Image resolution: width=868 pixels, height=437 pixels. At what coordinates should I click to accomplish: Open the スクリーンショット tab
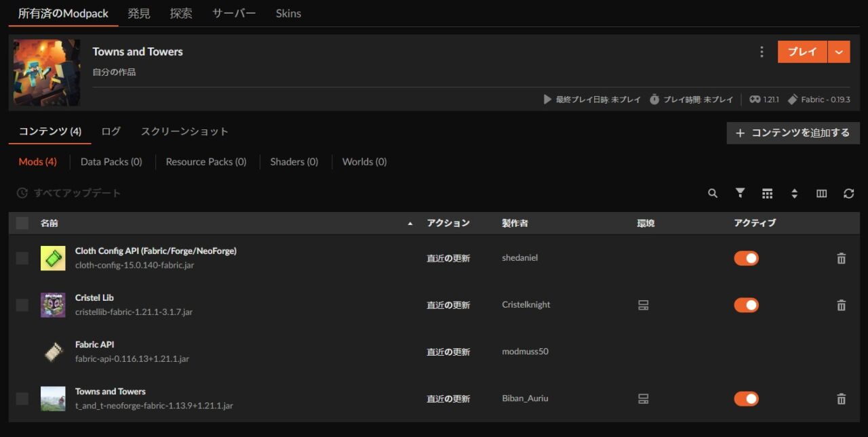click(x=184, y=131)
